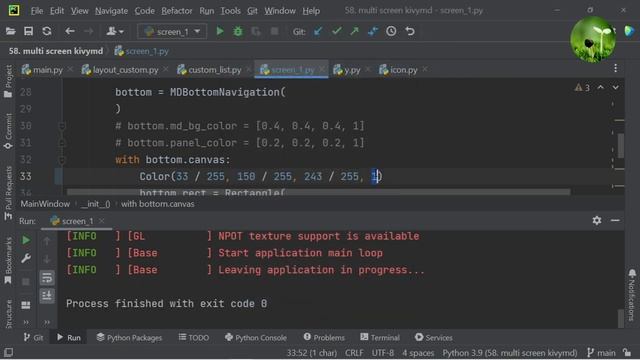Change CRLF line separator in status bar
640x360 pixels.
(x=354, y=353)
